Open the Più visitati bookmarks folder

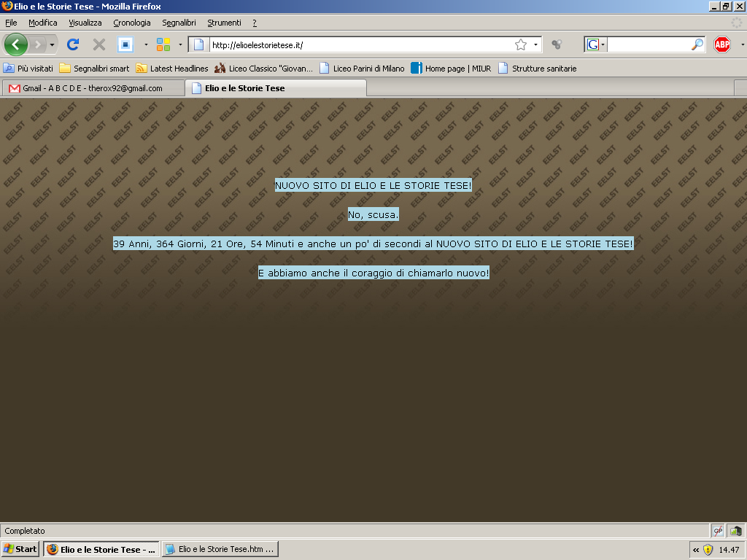pyautogui.click(x=28, y=68)
